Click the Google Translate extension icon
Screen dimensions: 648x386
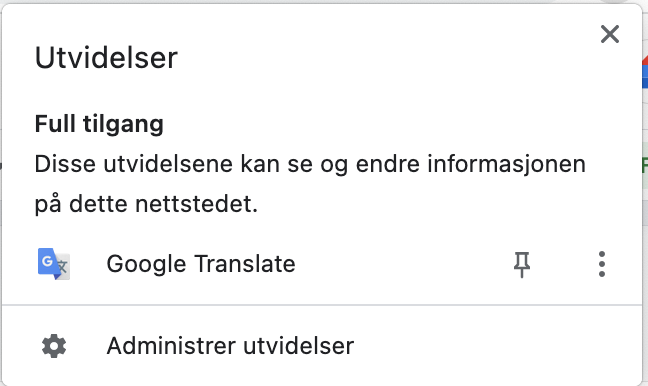tap(54, 264)
